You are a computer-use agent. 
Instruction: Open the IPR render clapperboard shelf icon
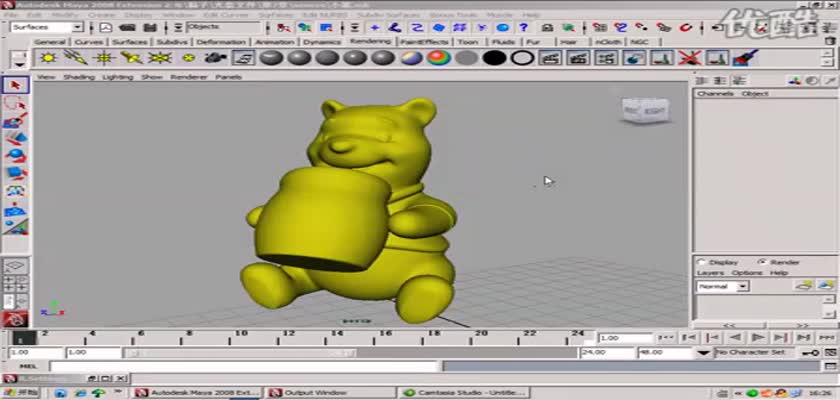[x=578, y=57]
